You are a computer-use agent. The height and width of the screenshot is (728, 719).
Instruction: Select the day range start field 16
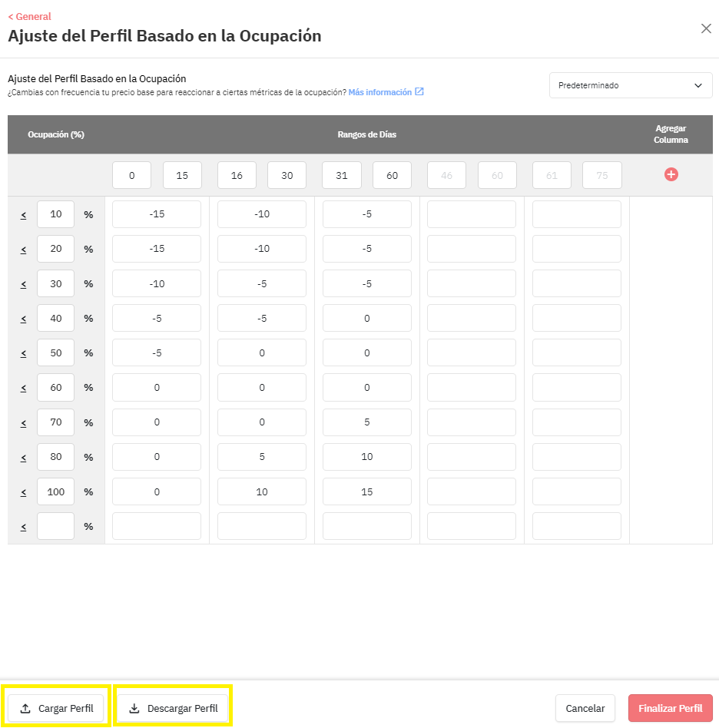237,176
